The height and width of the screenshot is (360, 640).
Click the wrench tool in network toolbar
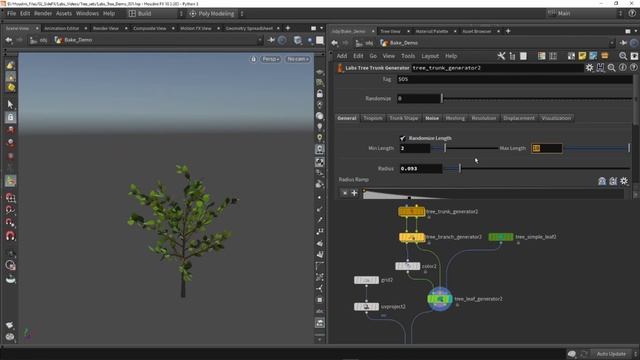[x=501, y=56]
